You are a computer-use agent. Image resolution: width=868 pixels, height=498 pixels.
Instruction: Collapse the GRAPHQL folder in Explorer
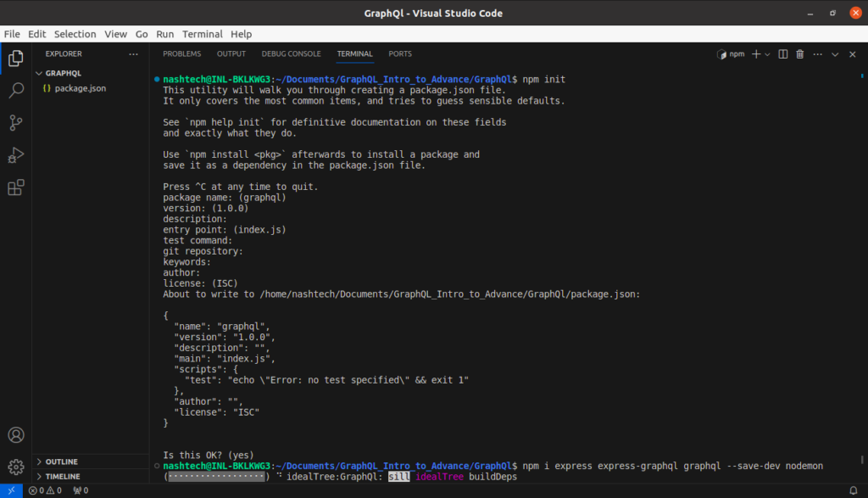[x=64, y=73]
